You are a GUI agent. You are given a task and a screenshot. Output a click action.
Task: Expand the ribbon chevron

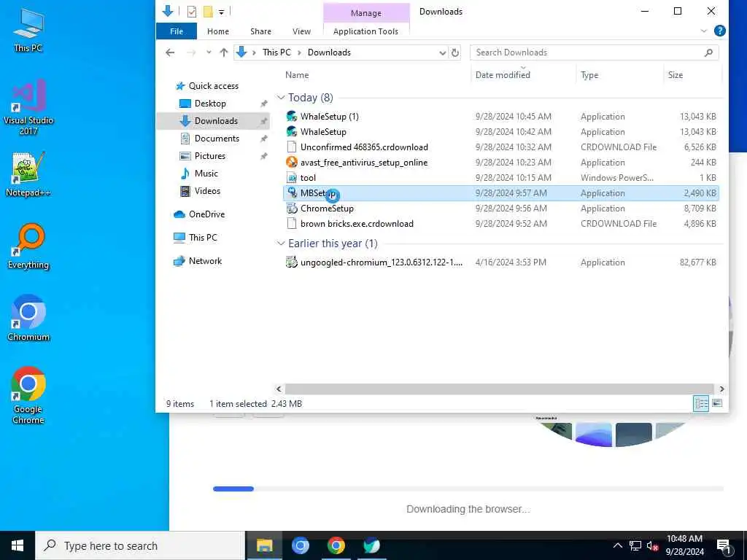point(704,31)
